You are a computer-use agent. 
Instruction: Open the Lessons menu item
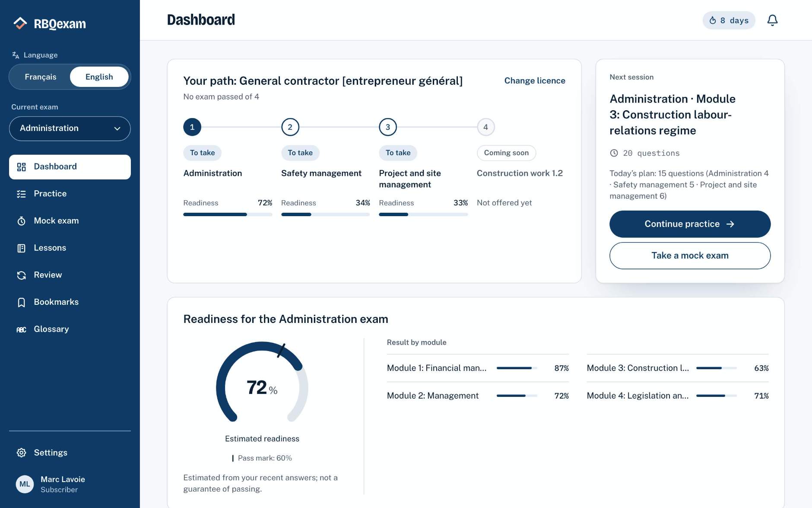tap(70, 248)
